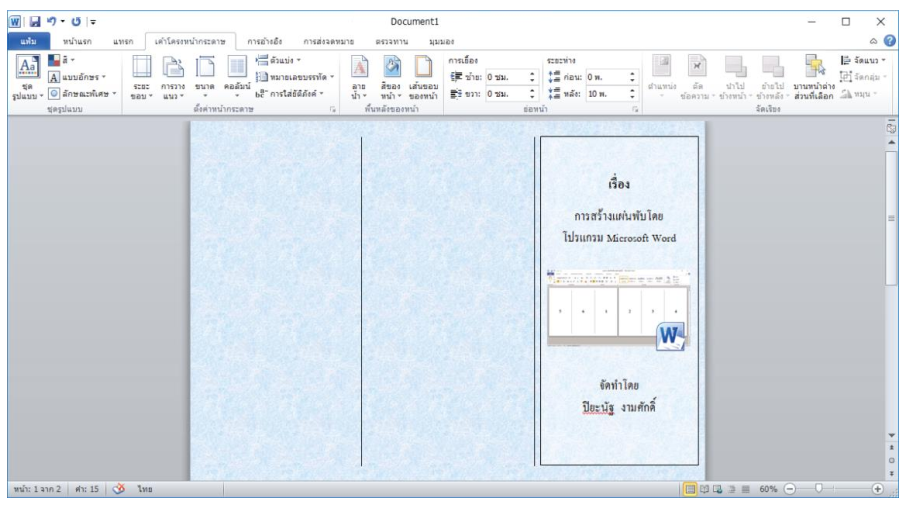Switch to Print Layout view in status bar
Screen dimensions: 910x505
tap(690, 489)
